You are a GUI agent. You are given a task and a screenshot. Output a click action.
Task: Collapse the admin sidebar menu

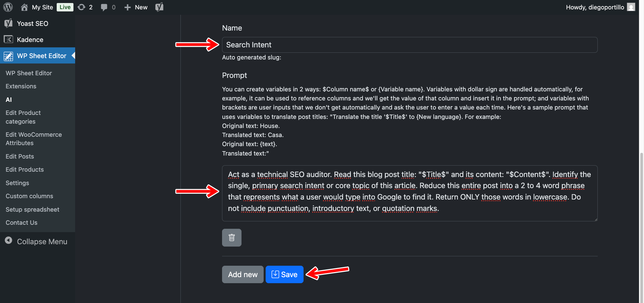coord(36,241)
